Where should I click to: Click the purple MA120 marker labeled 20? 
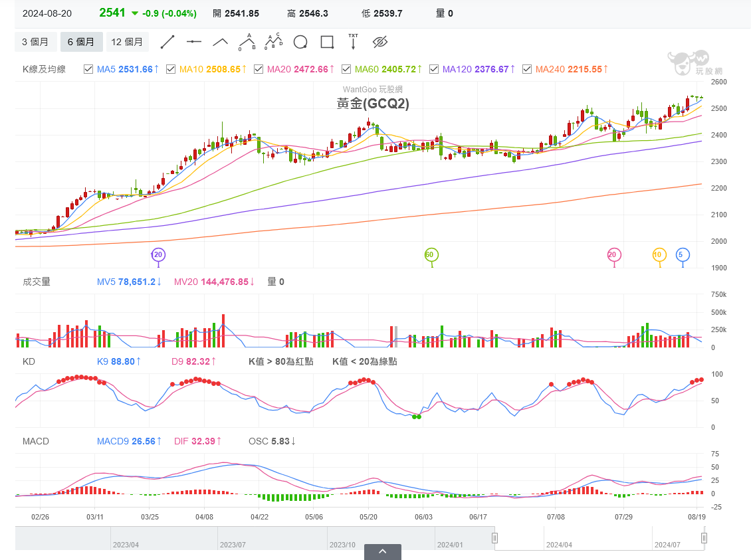tap(158, 255)
